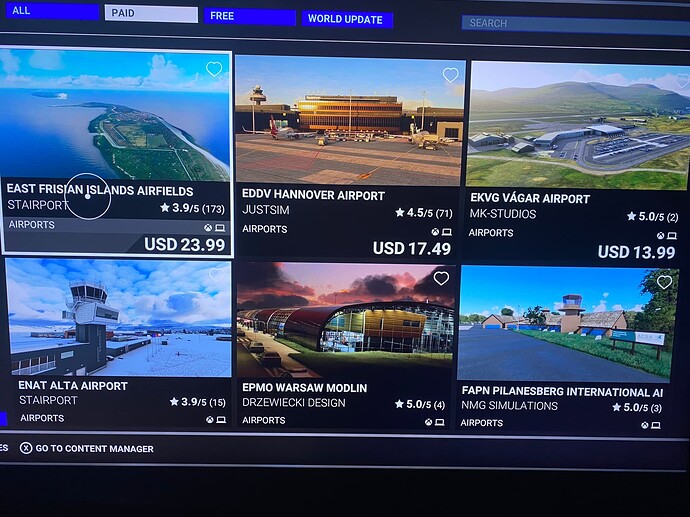Click Xbox platform icon on East Frisian card

(208, 227)
